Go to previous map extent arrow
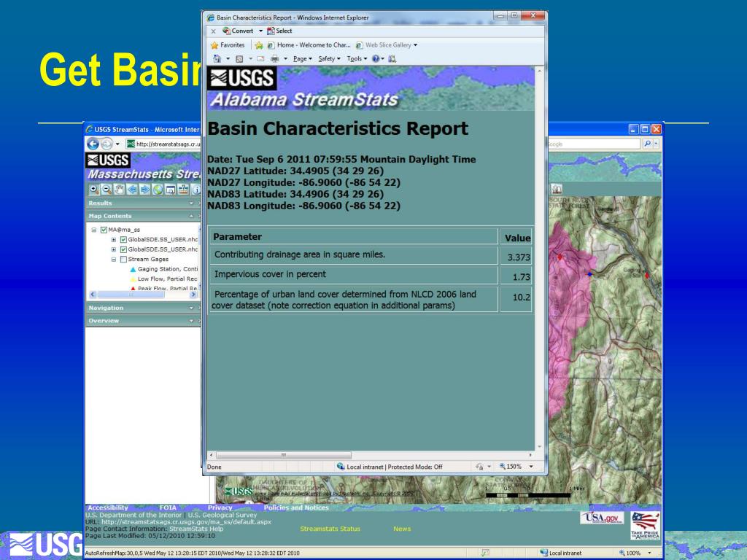 coord(132,190)
